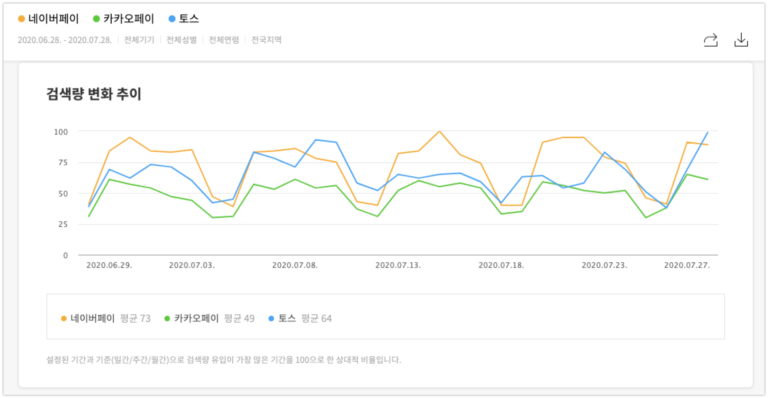The height and width of the screenshot is (398, 768).
Task: Select the 토스 keyword label at top
Action: (x=189, y=19)
